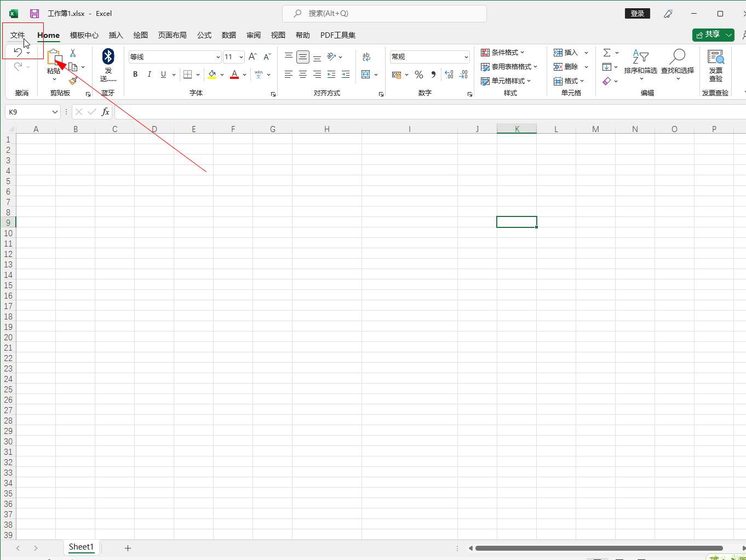
Task: Toggle Bold formatting
Action: pos(135,75)
